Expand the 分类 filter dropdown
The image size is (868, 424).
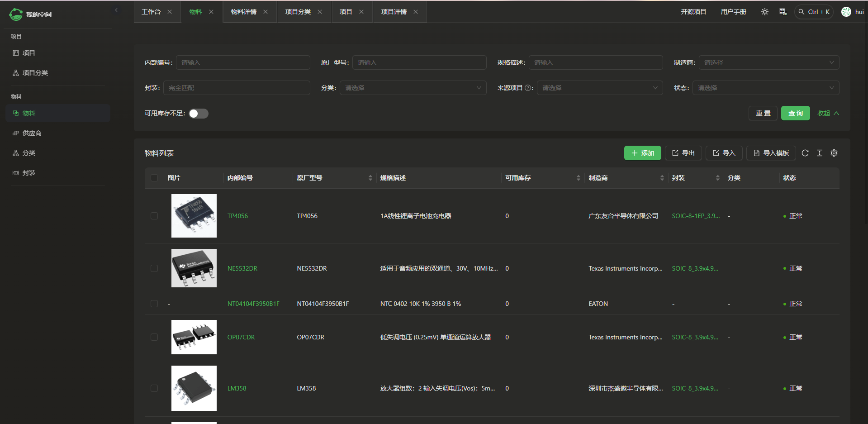tap(413, 88)
